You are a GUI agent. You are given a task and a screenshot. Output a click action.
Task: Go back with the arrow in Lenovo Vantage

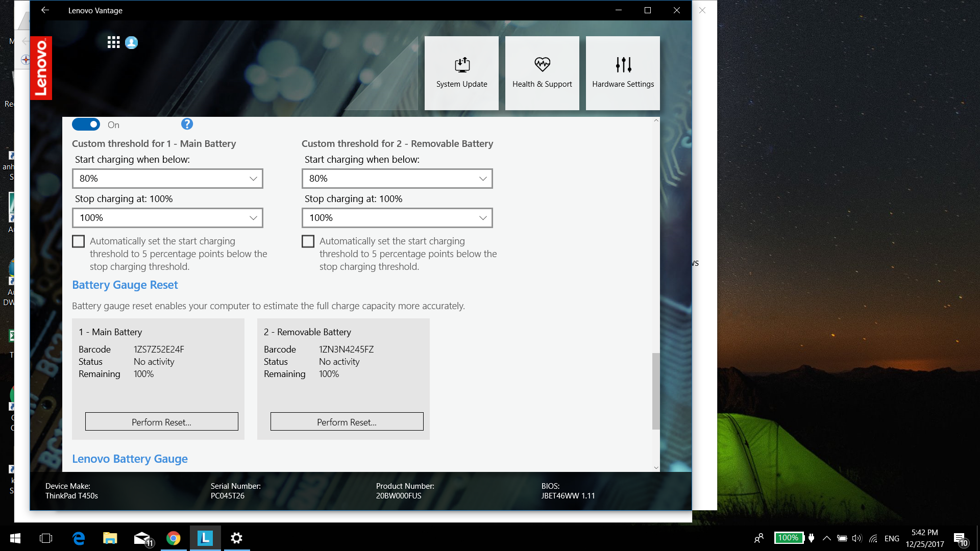click(x=45, y=10)
